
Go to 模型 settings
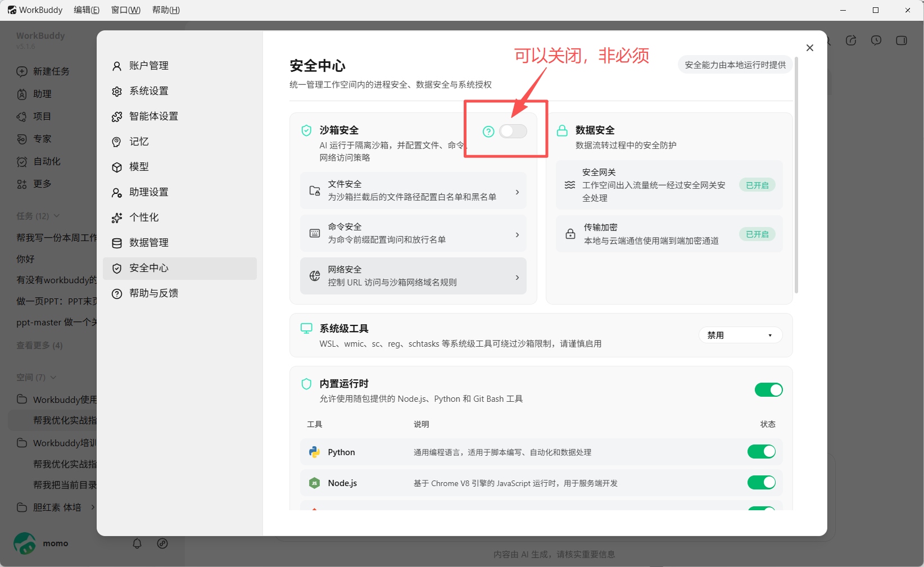180,167
